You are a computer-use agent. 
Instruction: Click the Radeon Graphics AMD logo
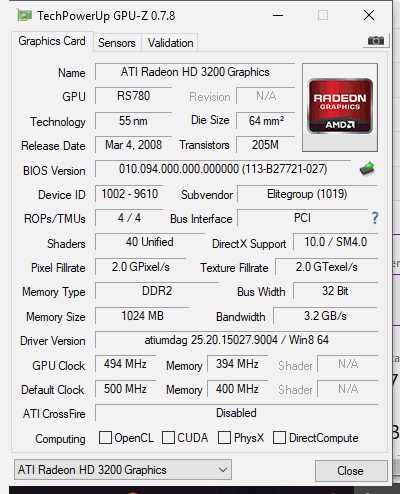point(340,107)
